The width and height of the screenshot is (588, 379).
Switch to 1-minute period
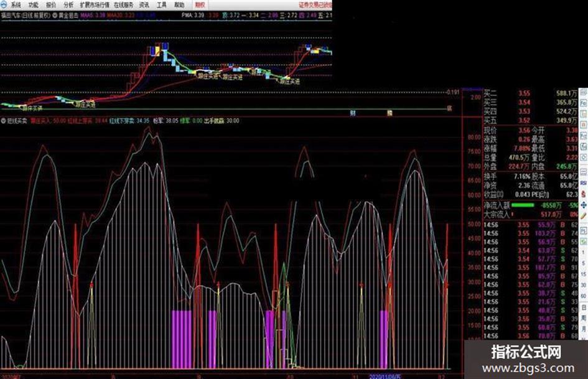pos(584,253)
